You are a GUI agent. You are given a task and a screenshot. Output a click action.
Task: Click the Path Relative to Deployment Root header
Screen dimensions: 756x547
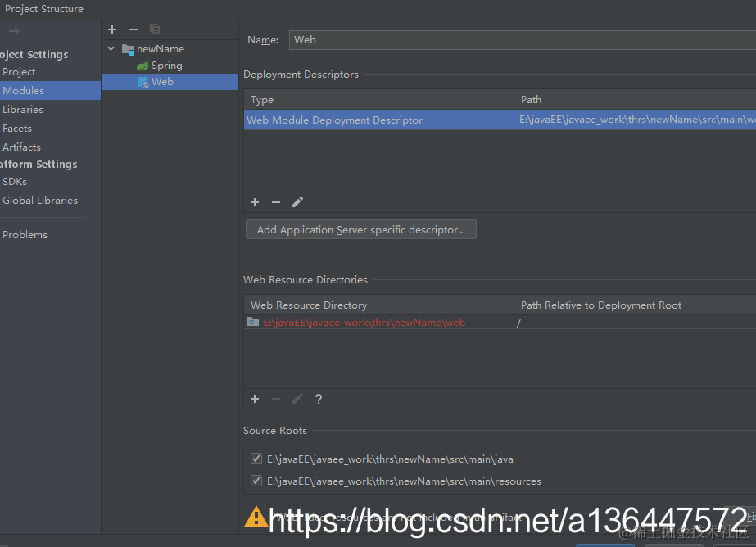pos(635,305)
